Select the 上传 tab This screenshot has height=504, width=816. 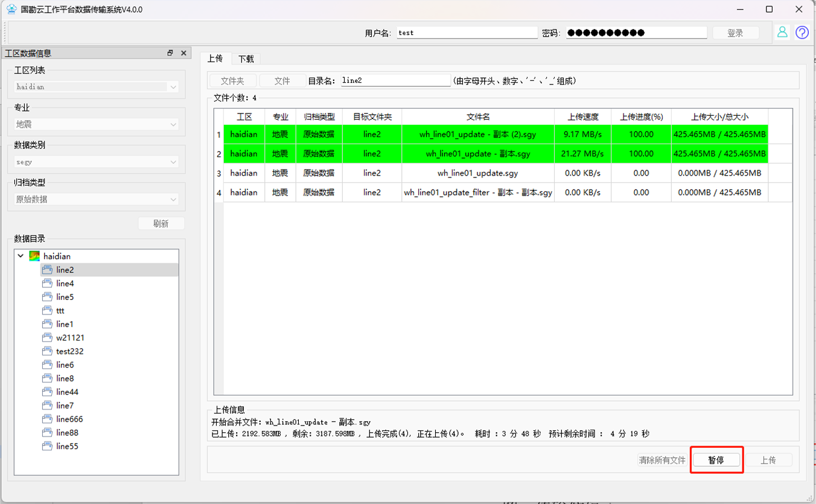click(x=215, y=59)
